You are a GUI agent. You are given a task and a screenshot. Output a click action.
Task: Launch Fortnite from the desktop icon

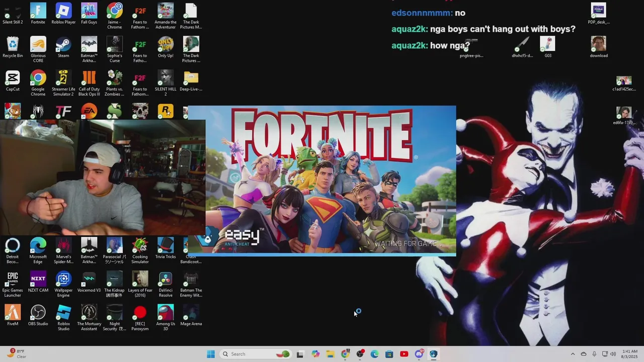click(38, 14)
